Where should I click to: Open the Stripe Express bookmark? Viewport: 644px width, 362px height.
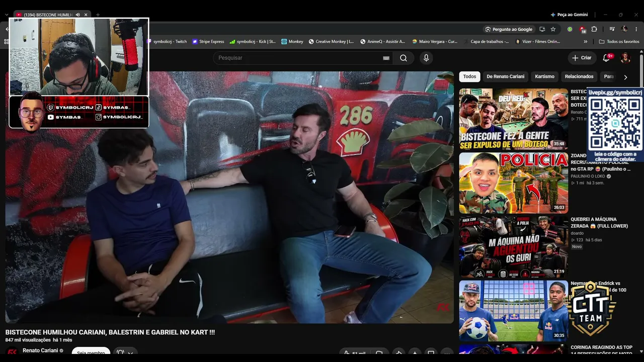point(208,42)
